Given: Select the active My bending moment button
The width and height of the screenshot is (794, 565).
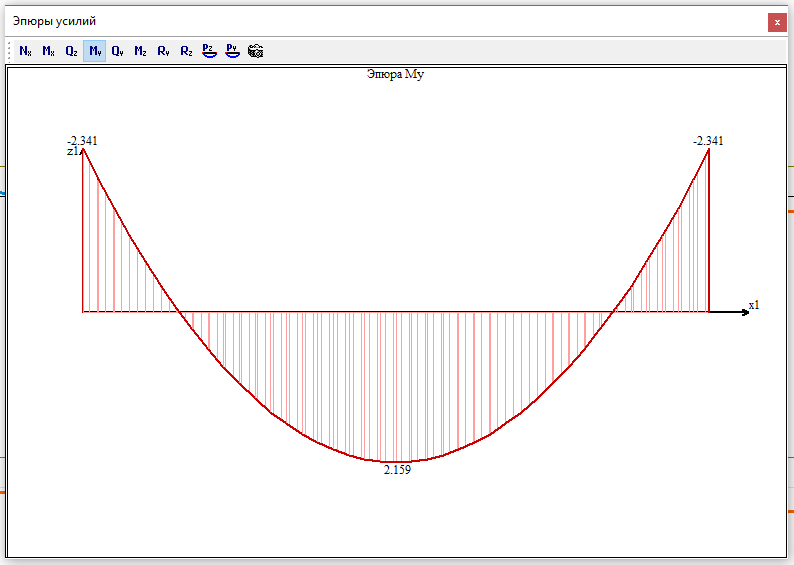Looking at the screenshot, I should pyautogui.click(x=95, y=51).
